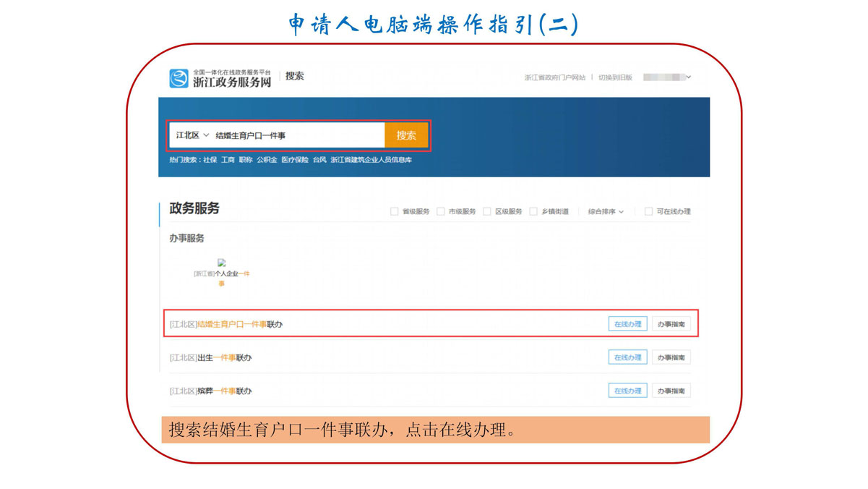Click the 浙江政务服务网 logo icon
868x489 pixels.
coord(179,78)
